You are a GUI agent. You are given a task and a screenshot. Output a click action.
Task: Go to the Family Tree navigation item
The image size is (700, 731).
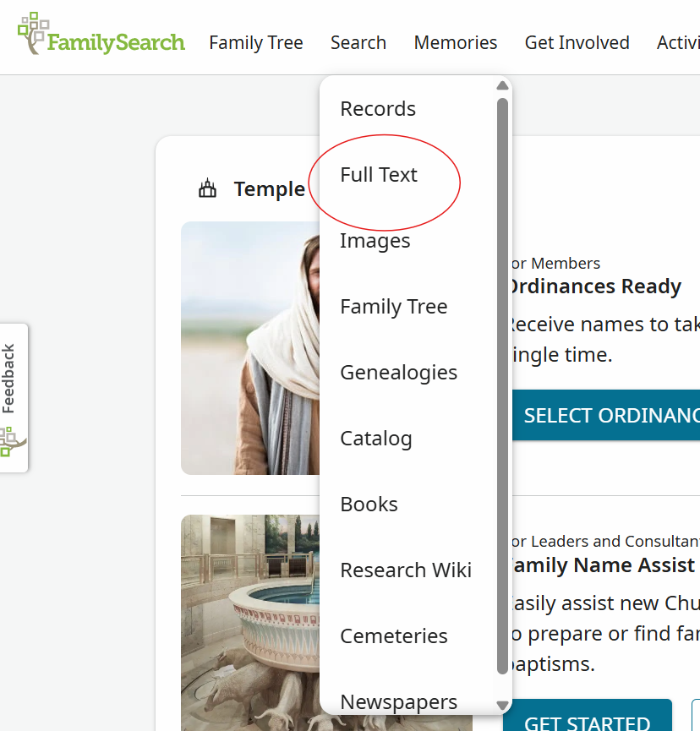tap(256, 42)
